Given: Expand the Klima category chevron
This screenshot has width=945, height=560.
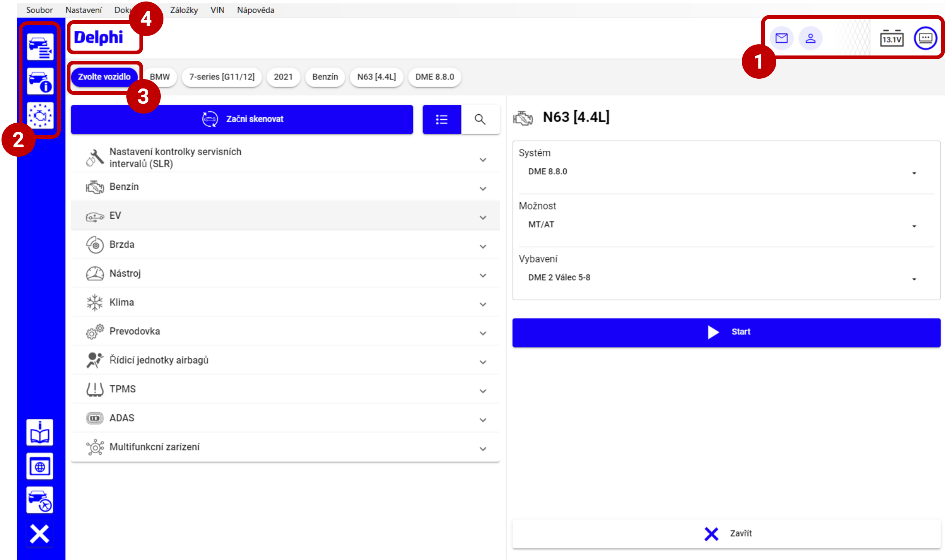Looking at the screenshot, I should click(x=483, y=304).
